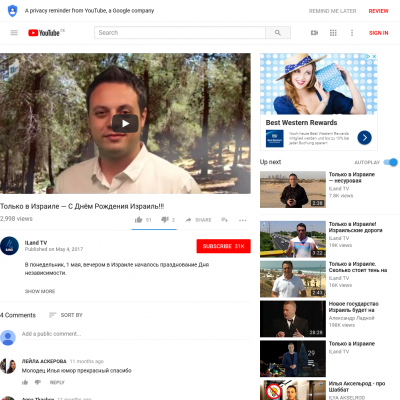
Task: Click the blue user avatar by comment box
Action: click(8, 337)
